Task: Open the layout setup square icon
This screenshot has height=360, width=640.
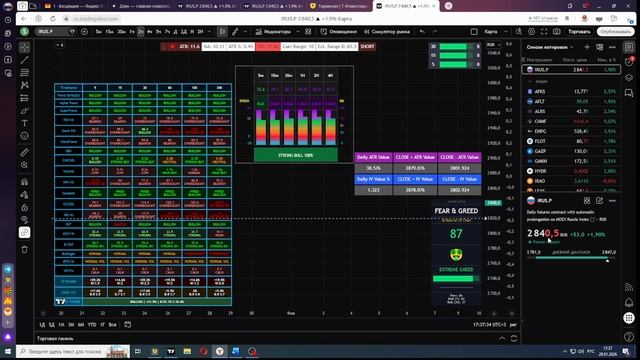Action: coord(474,31)
